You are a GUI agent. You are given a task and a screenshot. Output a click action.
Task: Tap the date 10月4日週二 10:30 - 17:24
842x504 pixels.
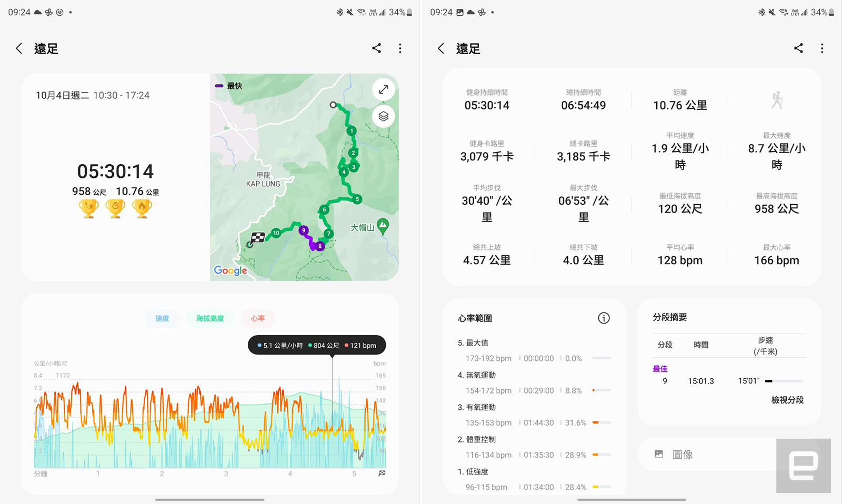pos(93,95)
